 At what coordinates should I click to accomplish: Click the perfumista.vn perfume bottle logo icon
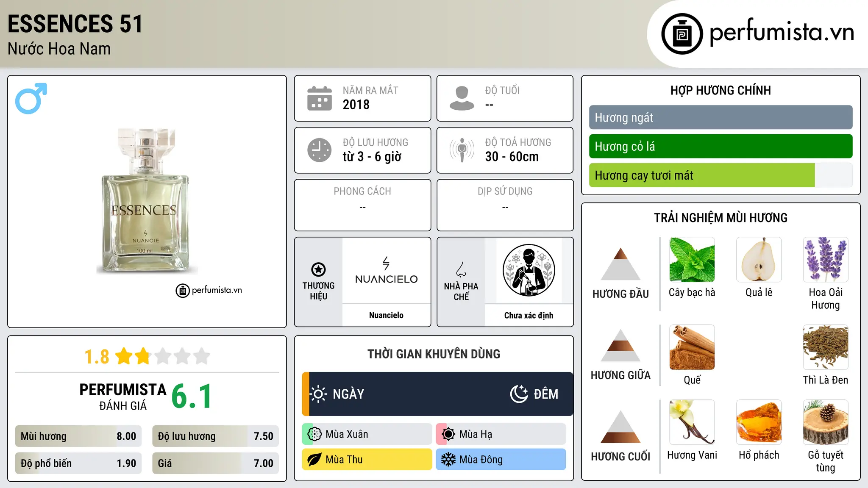pos(682,34)
